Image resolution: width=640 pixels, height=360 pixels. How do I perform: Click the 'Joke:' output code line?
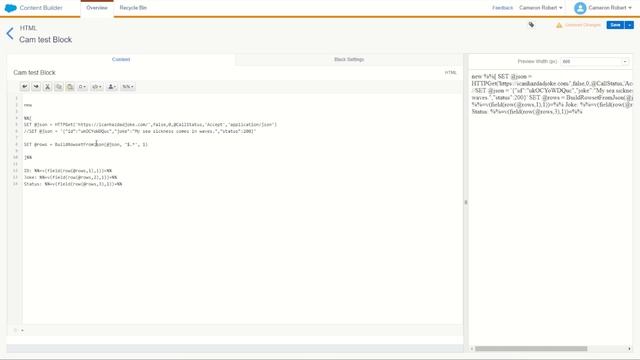click(x=70, y=177)
